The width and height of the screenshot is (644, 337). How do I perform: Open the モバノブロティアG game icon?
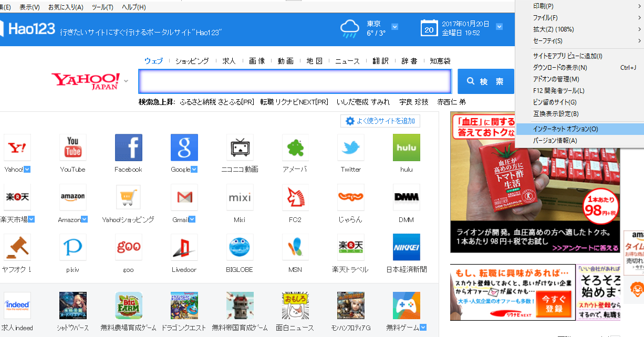coord(351,306)
